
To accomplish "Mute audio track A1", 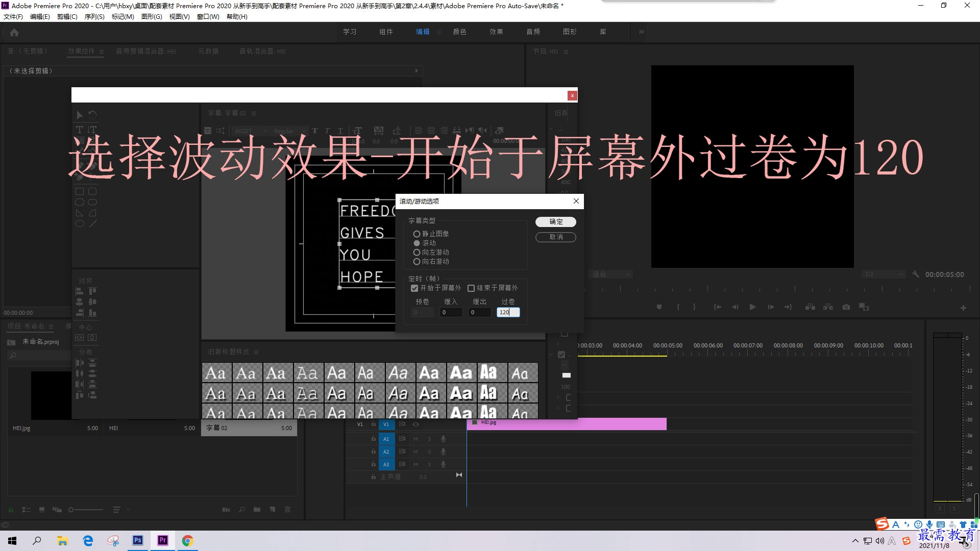I will [x=415, y=439].
